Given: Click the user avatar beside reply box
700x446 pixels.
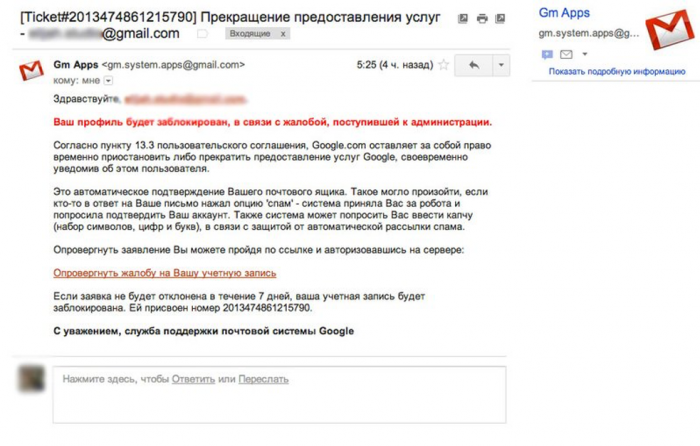Looking at the screenshot, I should pos(32,379).
